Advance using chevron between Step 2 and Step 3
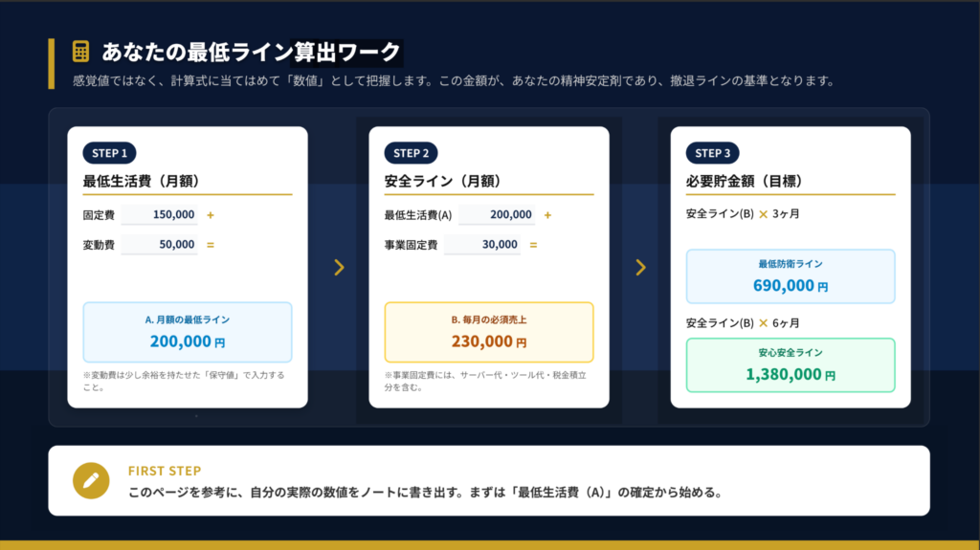980x550 pixels. pos(640,268)
